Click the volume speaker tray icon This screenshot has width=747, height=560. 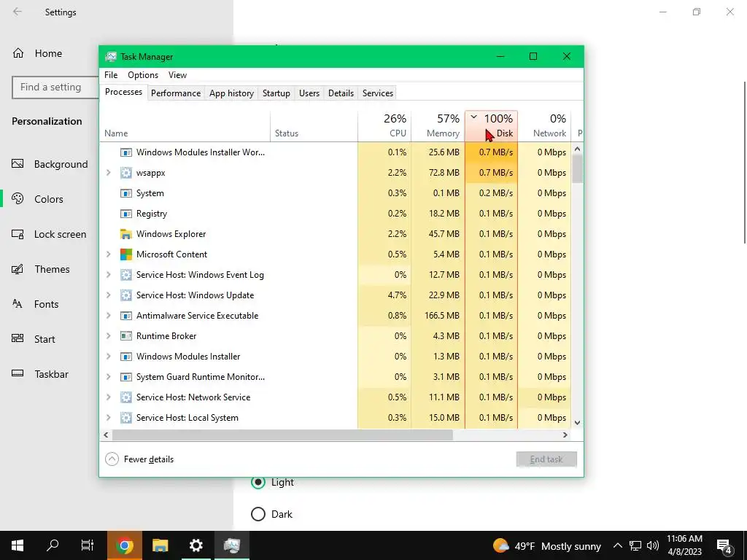pos(653,545)
